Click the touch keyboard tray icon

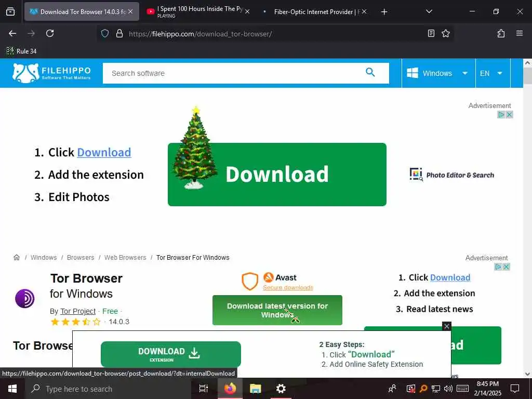[x=462, y=389]
